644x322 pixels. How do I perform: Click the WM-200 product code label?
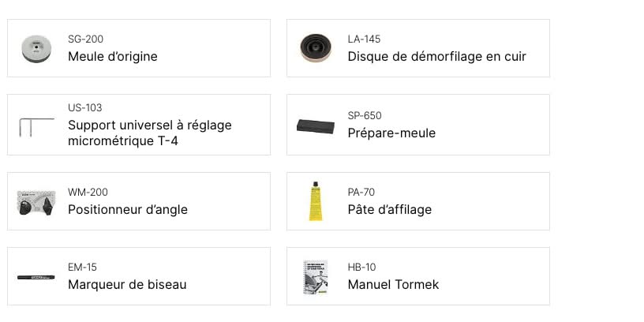point(88,193)
